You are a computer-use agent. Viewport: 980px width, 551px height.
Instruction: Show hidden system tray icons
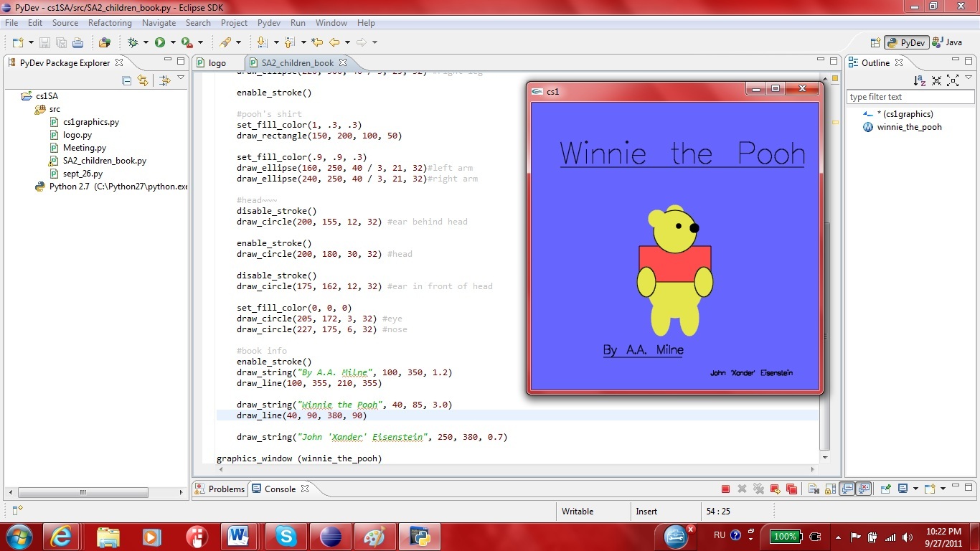pos(838,537)
